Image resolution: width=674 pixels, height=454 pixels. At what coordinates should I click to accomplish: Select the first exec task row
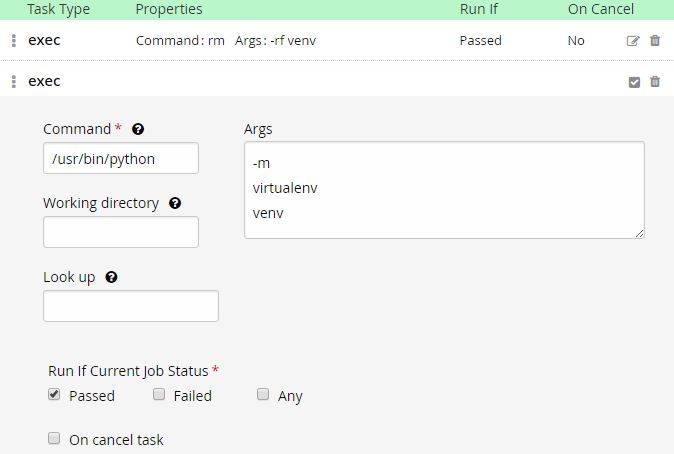click(337, 40)
